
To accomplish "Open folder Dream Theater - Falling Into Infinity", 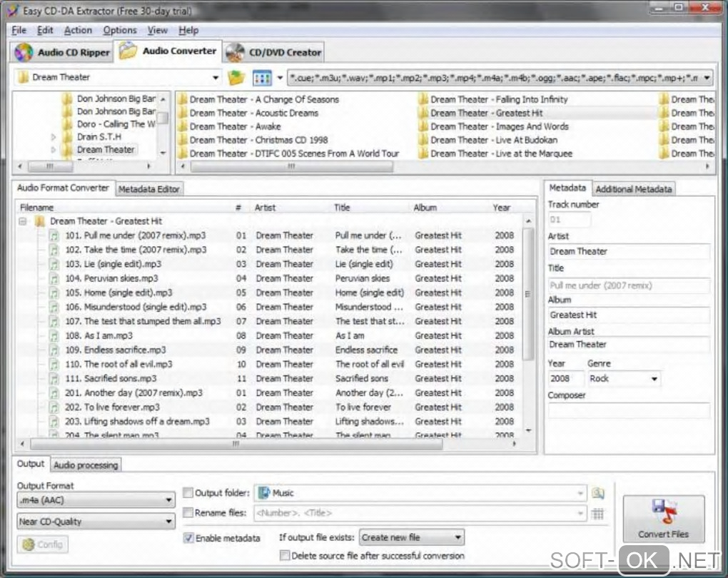I will click(x=492, y=99).
